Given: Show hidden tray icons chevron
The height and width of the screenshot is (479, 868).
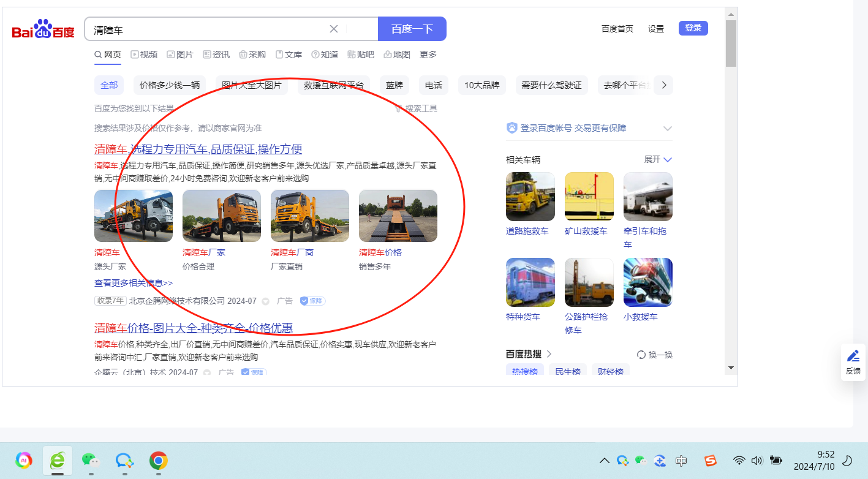Looking at the screenshot, I should (x=604, y=461).
